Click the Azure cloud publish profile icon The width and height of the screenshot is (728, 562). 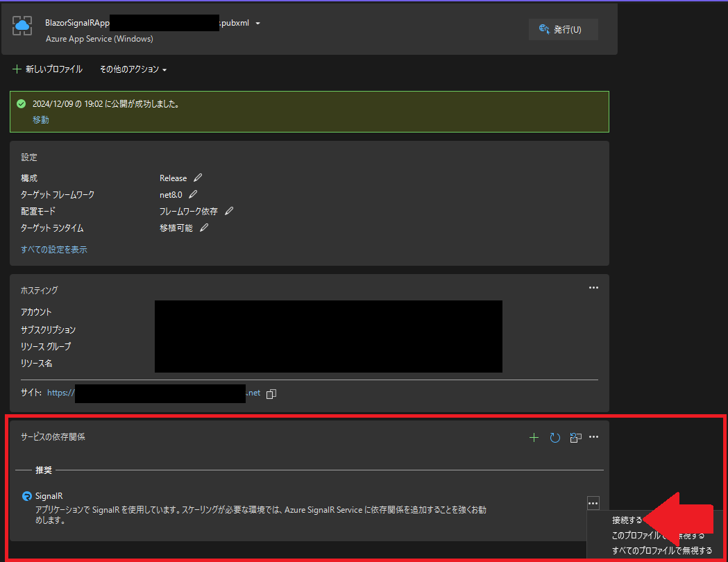coord(22,26)
